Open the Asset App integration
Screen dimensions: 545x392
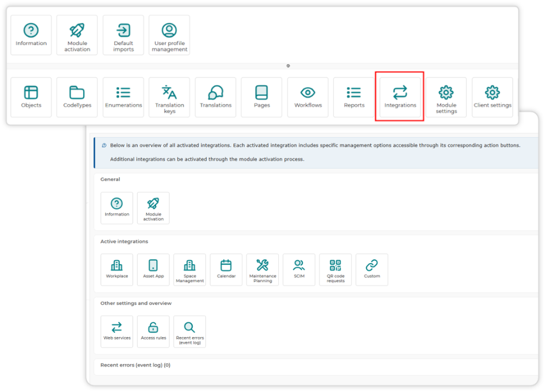pyautogui.click(x=153, y=269)
